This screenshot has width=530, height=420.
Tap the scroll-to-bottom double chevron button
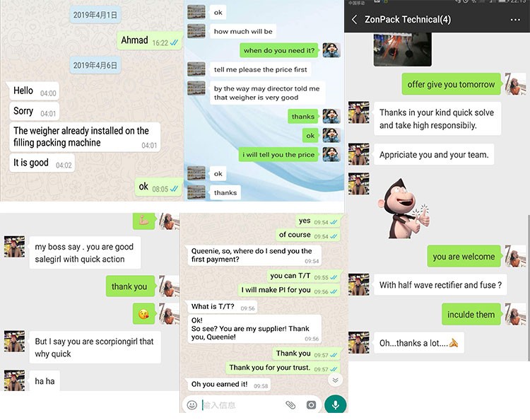[x=335, y=380]
